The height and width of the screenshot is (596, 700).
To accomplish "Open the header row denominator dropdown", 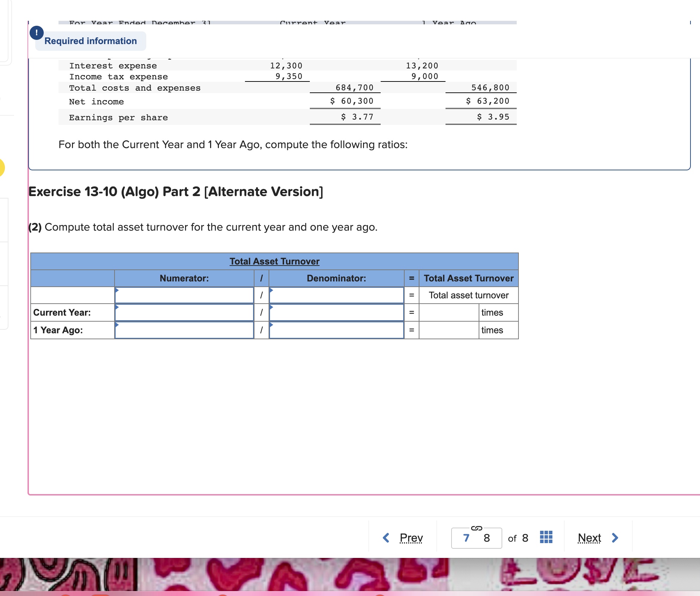I will click(336, 295).
